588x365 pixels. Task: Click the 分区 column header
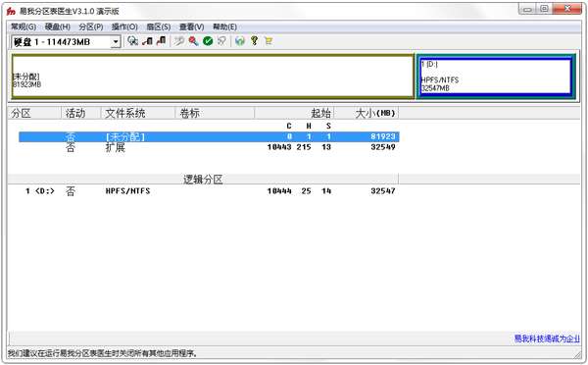[x=34, y=113]
